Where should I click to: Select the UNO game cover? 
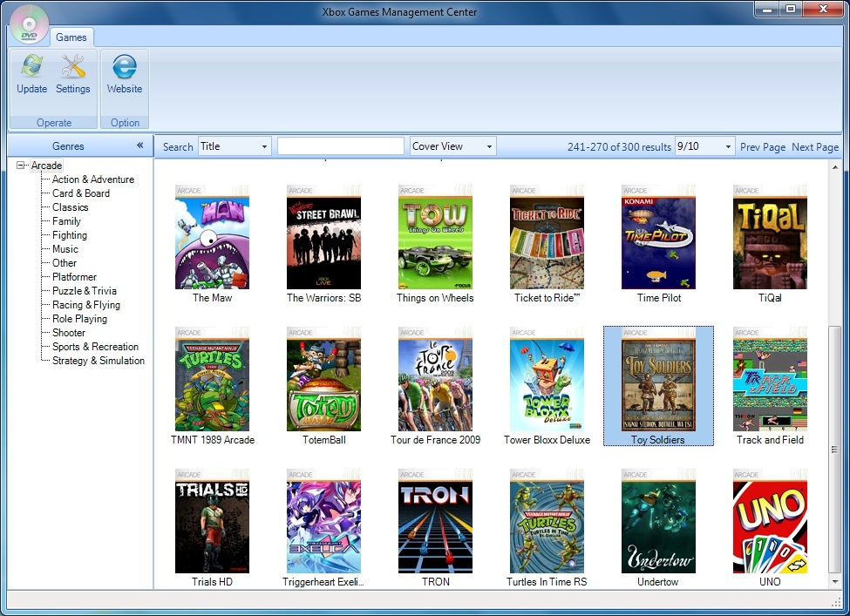770,521
